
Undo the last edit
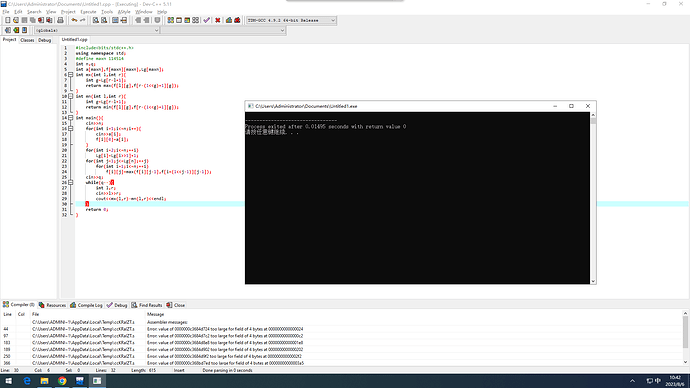[x=74, y=20]
